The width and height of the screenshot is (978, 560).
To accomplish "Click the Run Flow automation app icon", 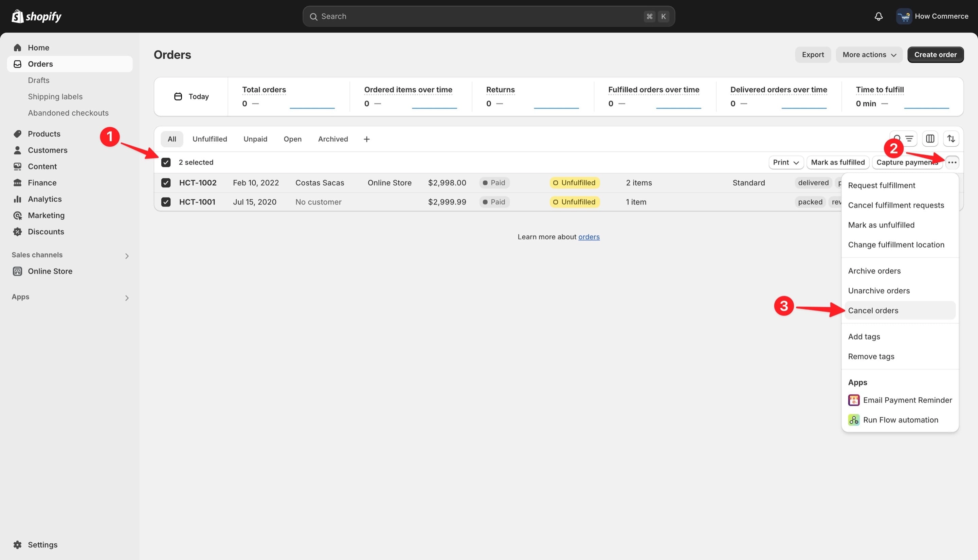I will (x=854, y=420).
